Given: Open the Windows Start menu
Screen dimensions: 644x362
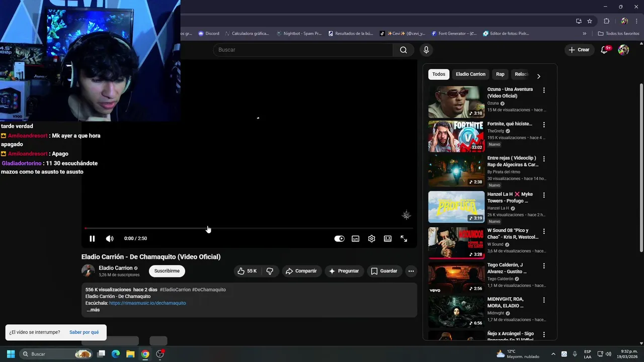Looking at the screenshot, I should pyautogui.click(x=11, y=354).
